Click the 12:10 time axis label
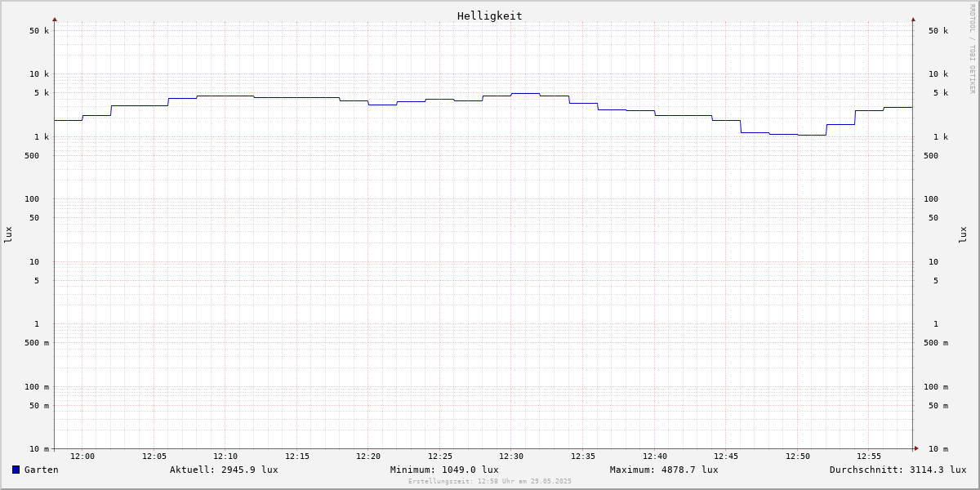 (225, 457)
